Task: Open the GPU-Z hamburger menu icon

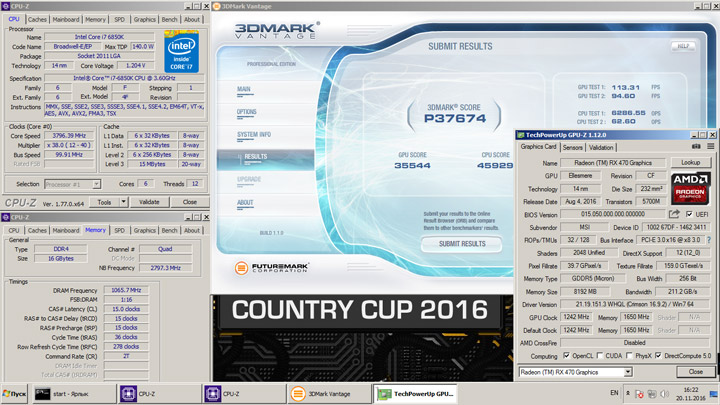Action: (x=710, y=146)
